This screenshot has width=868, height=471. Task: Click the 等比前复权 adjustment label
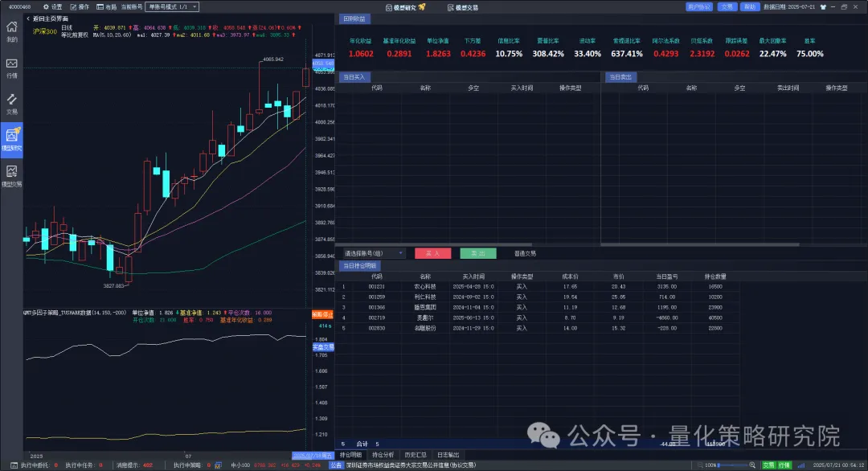[x=74, y=35]
